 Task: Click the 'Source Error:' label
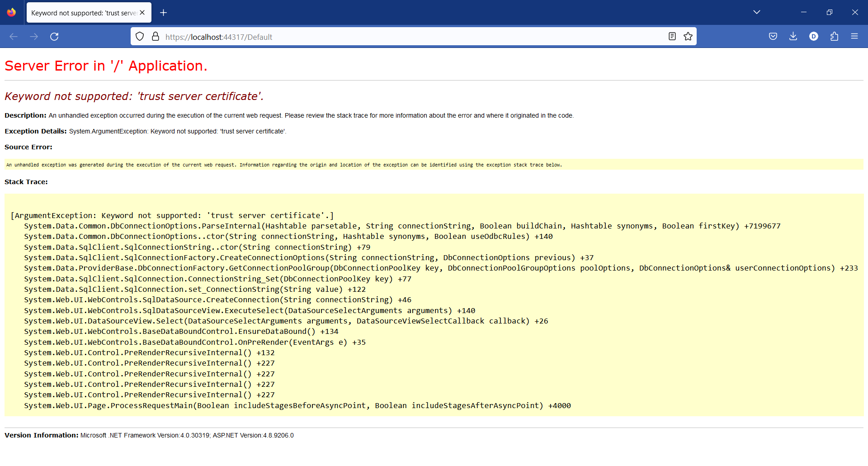pyautogui.click(x=28, y=147)
